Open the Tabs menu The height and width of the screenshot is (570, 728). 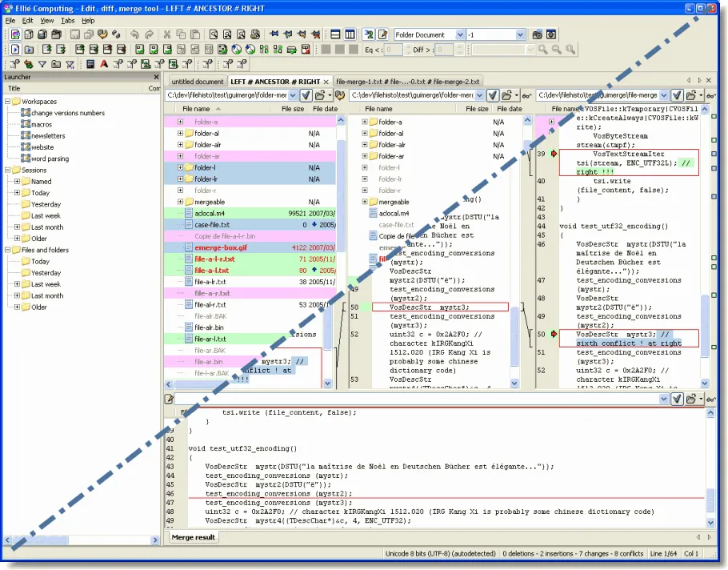point(67,20)
